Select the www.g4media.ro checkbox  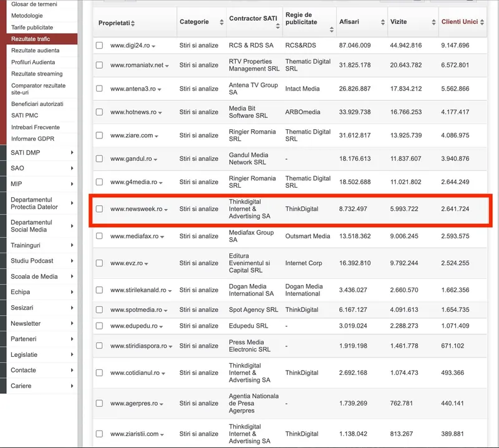pyautogui.click(x=99, y=182)
